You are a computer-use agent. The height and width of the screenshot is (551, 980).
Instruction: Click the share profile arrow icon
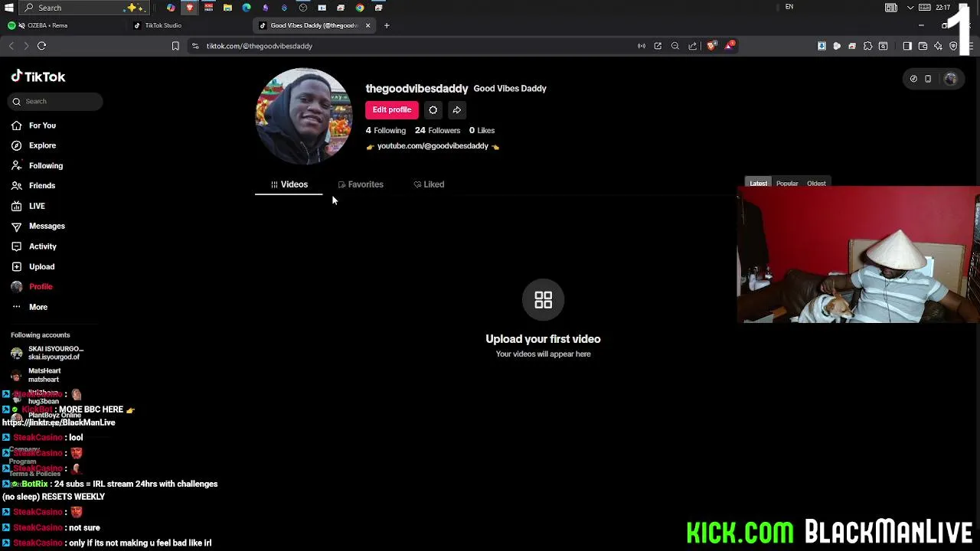(x=456, y=109)
